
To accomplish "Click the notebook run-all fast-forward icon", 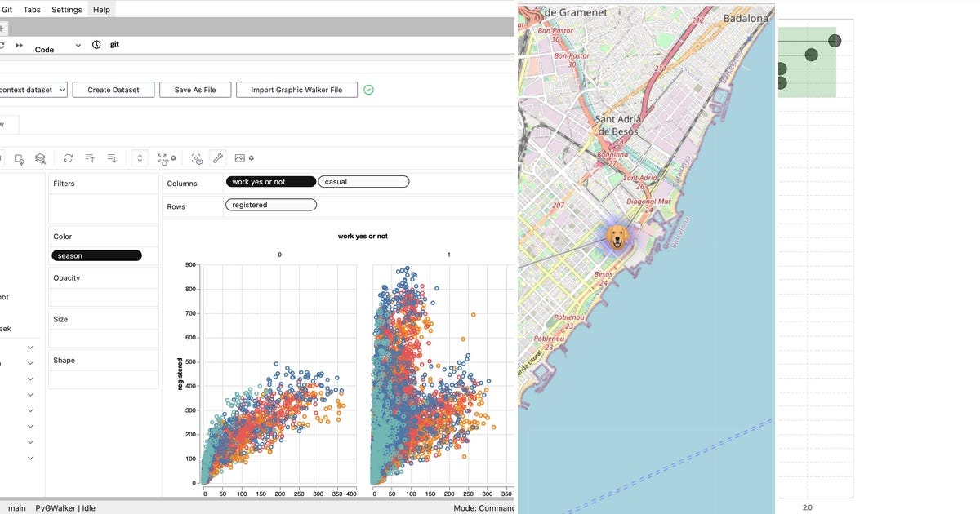I will point(19,45).
